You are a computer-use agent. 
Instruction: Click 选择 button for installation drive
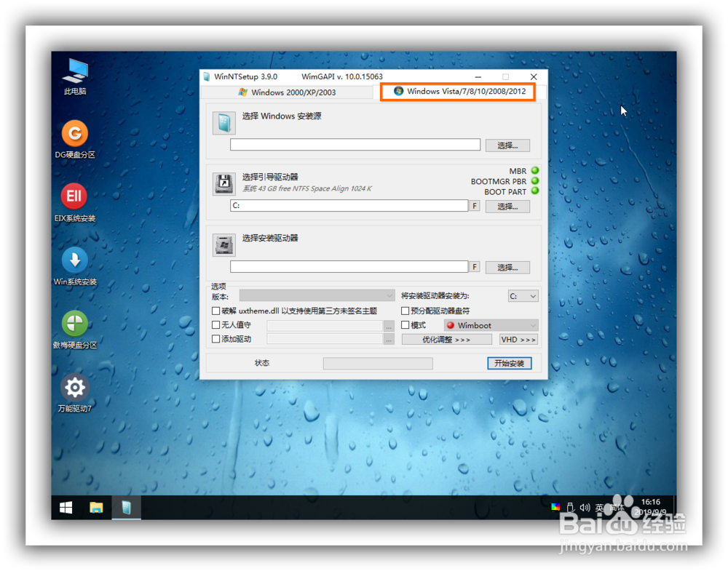507,267
